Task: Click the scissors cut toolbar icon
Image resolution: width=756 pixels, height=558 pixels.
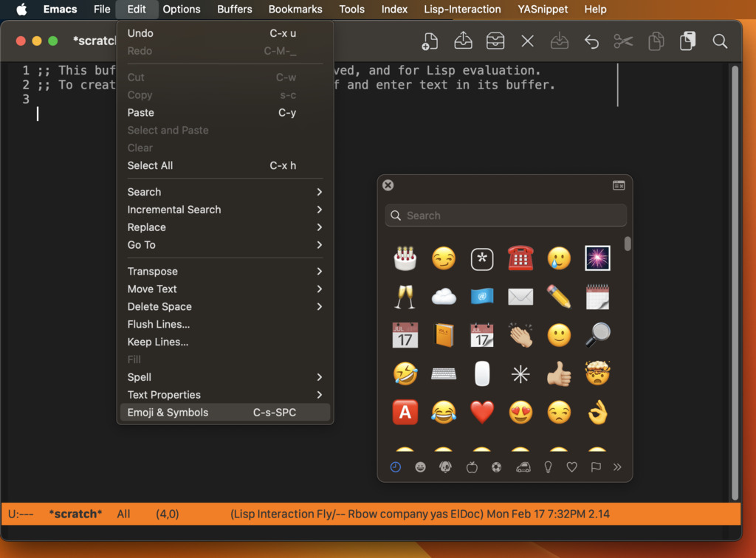Action: tap(623, 41)
